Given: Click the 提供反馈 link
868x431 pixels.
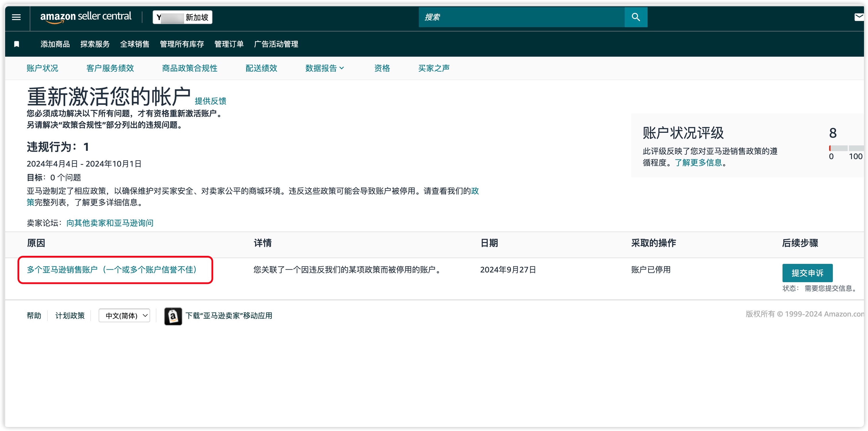Looking at the screenshot, I should 211,101.
